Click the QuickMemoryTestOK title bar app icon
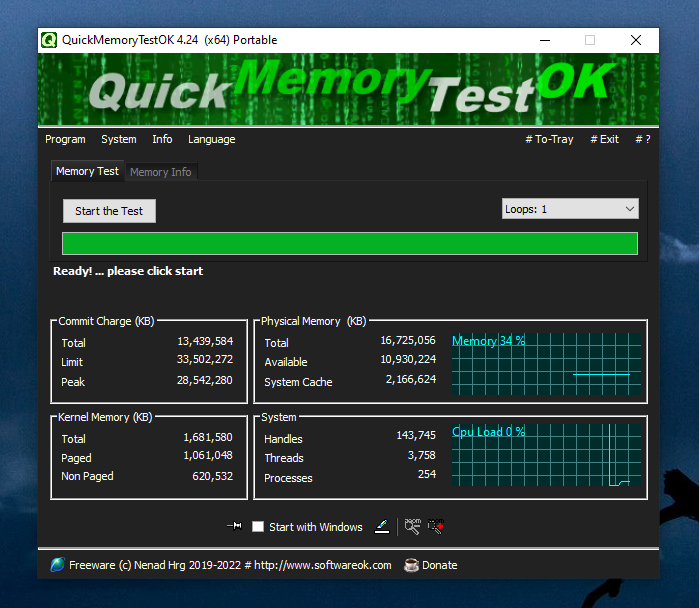Screen dimensions: 699x608 [x=49, y=40]
